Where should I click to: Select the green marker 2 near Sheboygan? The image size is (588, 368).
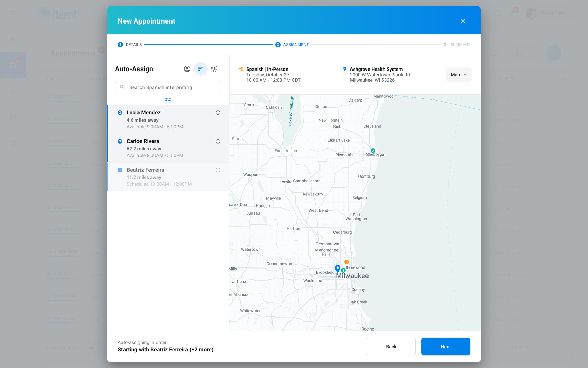click(x=373, y=151)
